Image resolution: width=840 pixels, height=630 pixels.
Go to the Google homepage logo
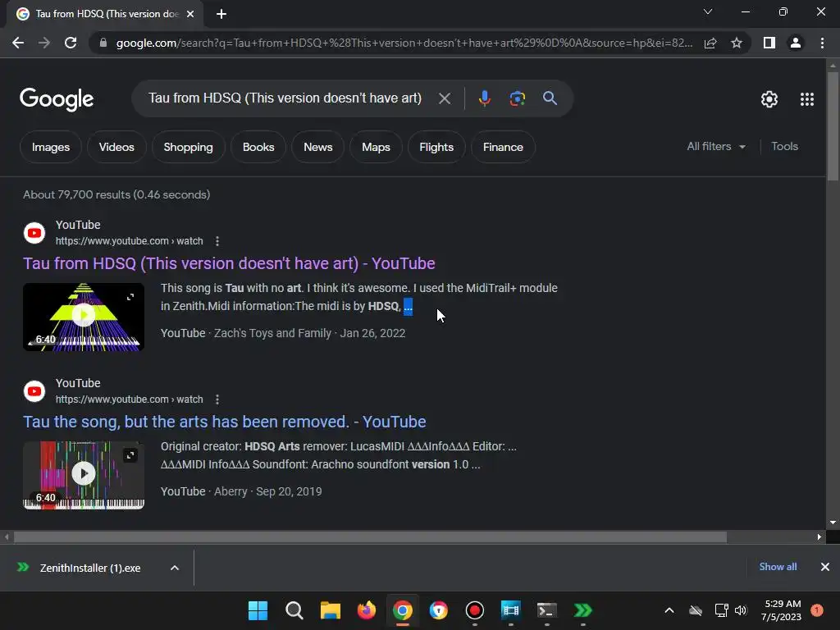tap(57, 99)
